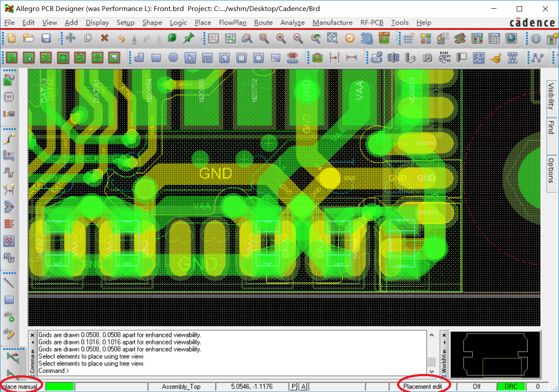Select the Move tool icon
The width and height of the screenshot is (559, 392).
click(x=70, y=39)
